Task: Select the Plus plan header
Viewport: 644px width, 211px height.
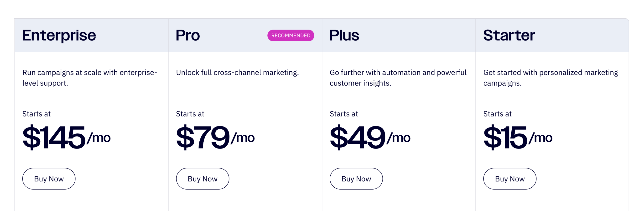Action: (x=344, y=35)
